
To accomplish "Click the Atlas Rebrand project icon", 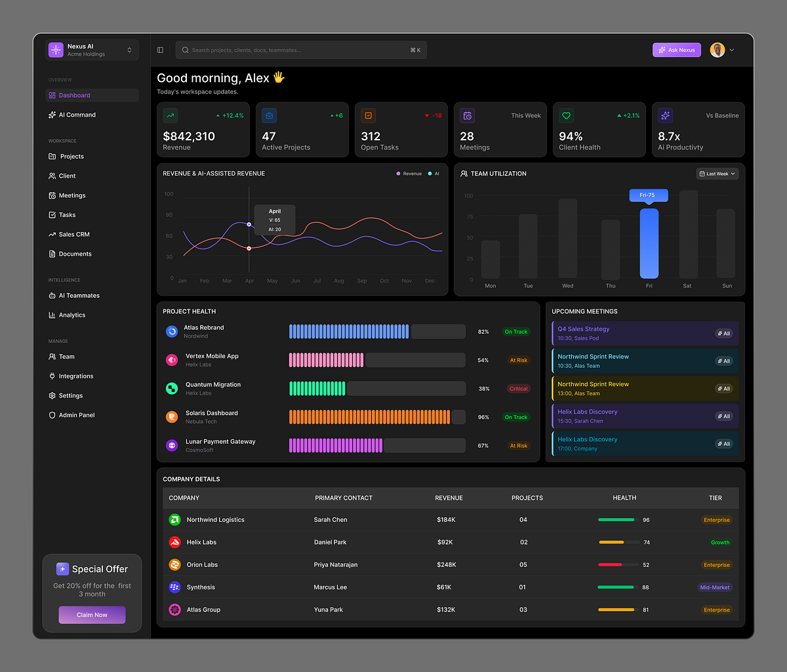I will [x=172, y=332].
